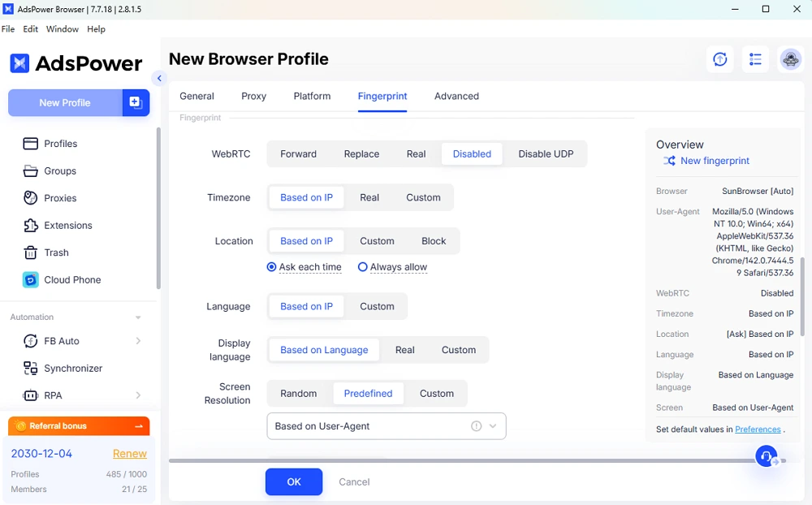
Task: Launch Cloud Phone from the sidebar
Action: click(x=30, y=279)
